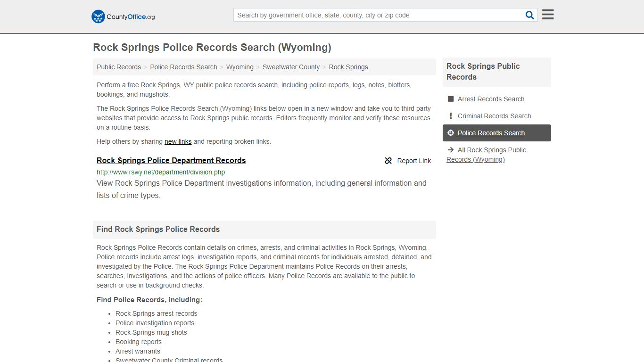Click 'Police investigation reports' list item
Viewport: 644px width, 362px height.
tap(155, 323)
